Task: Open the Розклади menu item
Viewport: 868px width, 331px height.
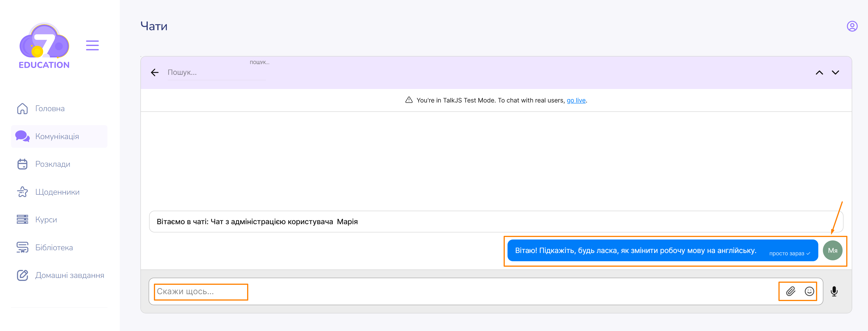Action: click(59, 164)
